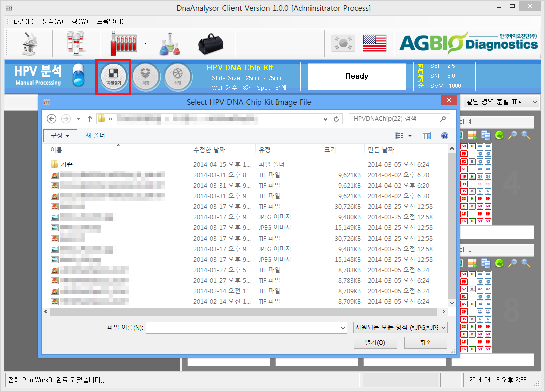Open the 파일(F) menu

pyautogui.click(x=23, y=21)
